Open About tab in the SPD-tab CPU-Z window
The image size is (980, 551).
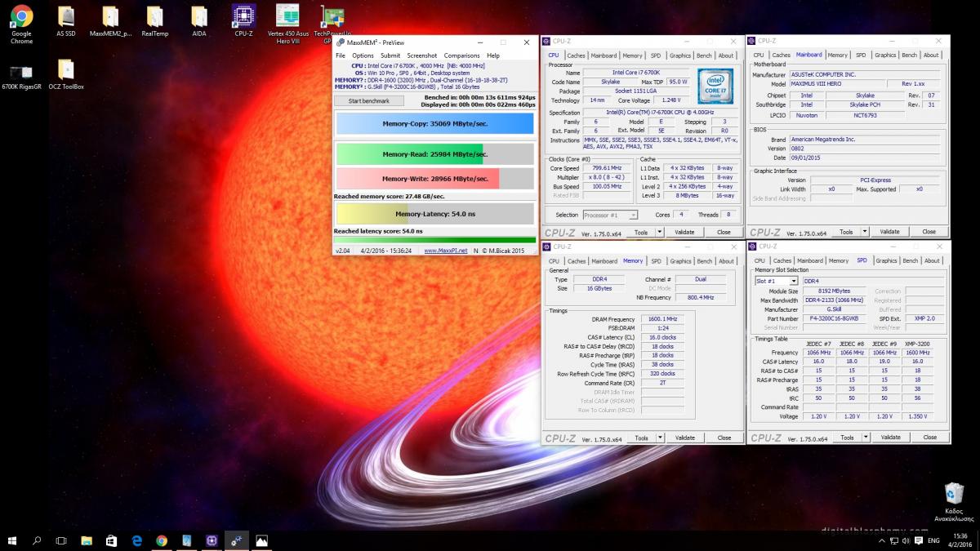[x=931, y=261]
